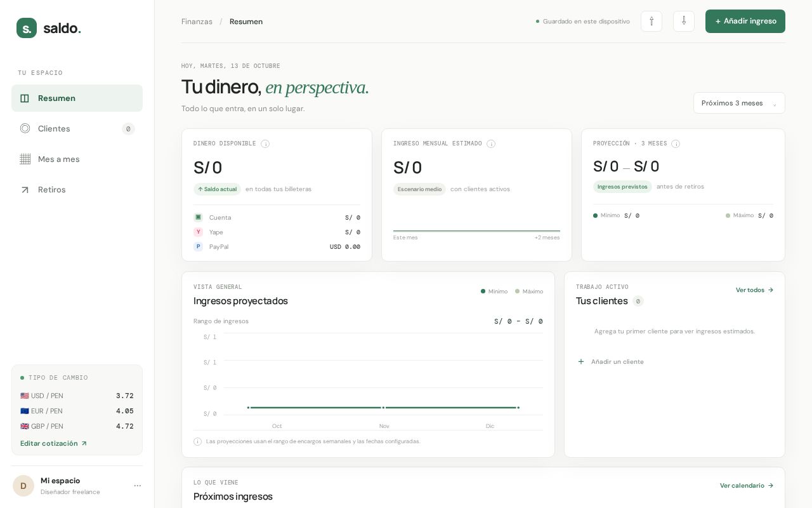Click the Clientes circle icon
This screenshot has height=508, width=812.
tap(25, 128)
